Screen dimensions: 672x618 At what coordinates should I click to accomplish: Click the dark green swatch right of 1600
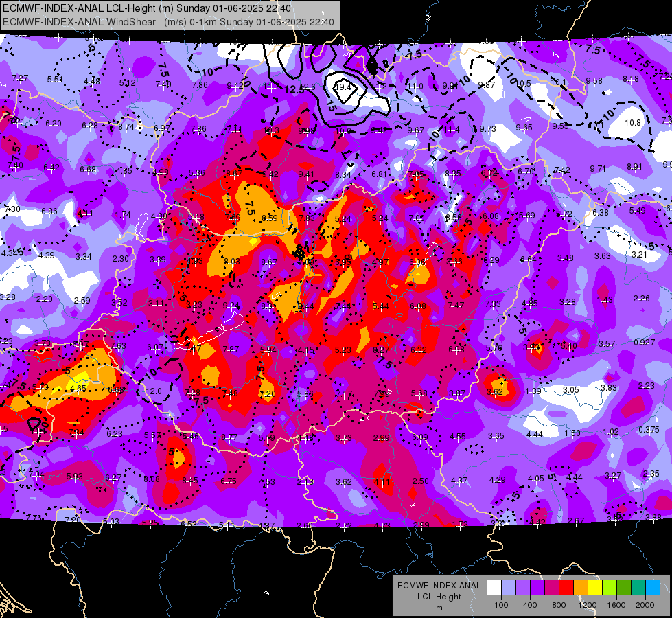(x=624, y=588)
